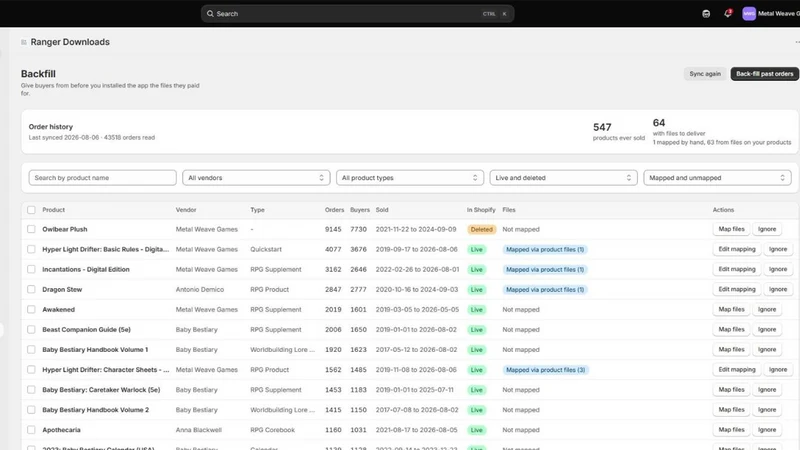
Task: Check the Beast Companion Guide (5e) checkbox
Action: pyautogui.click(x=31, y=330)
